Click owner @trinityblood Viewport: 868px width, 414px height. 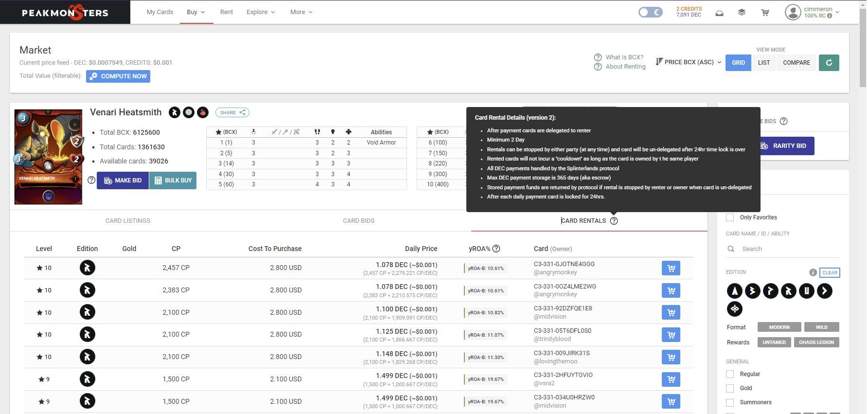[x=552, y=339]
